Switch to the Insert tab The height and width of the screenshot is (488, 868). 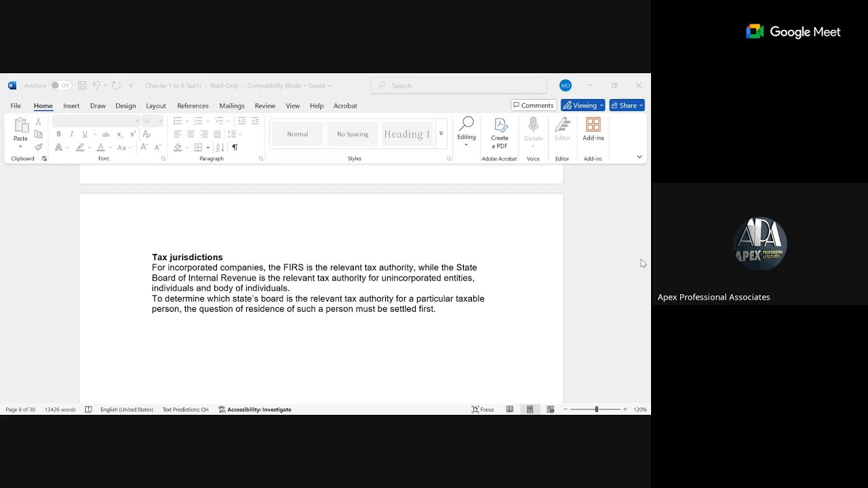click(71, 106)
